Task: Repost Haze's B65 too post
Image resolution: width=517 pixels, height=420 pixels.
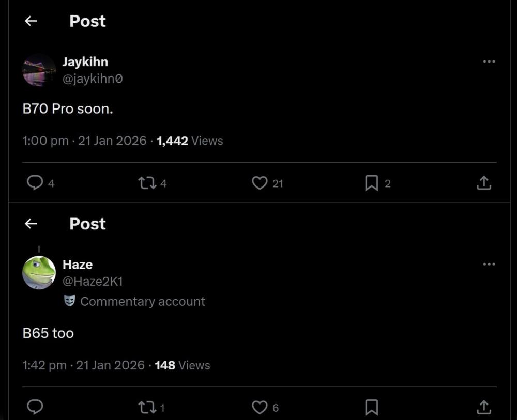Action: pyautogui.click(x=146, y=407)
